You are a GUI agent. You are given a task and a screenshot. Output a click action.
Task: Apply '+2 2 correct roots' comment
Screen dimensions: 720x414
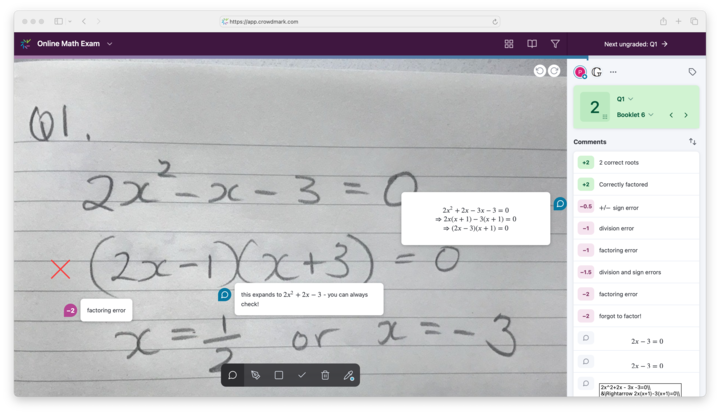pyautogui.click(x=636, y=163)
